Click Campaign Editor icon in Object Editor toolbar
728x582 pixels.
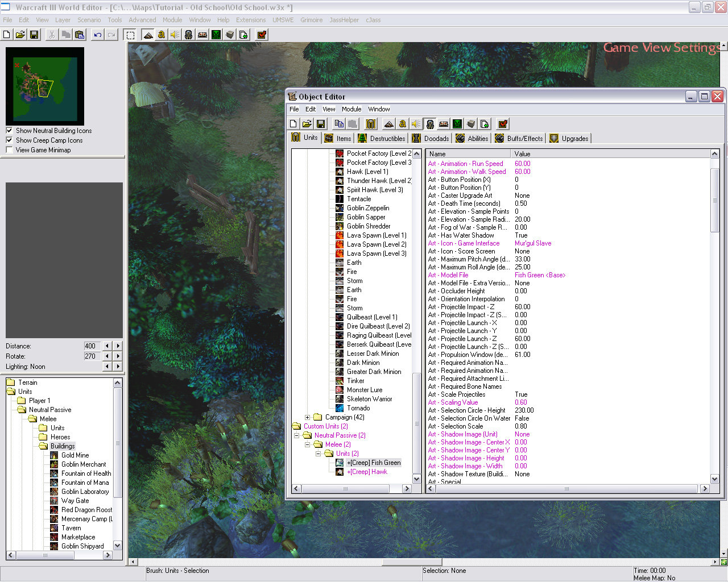pos(444,124)
